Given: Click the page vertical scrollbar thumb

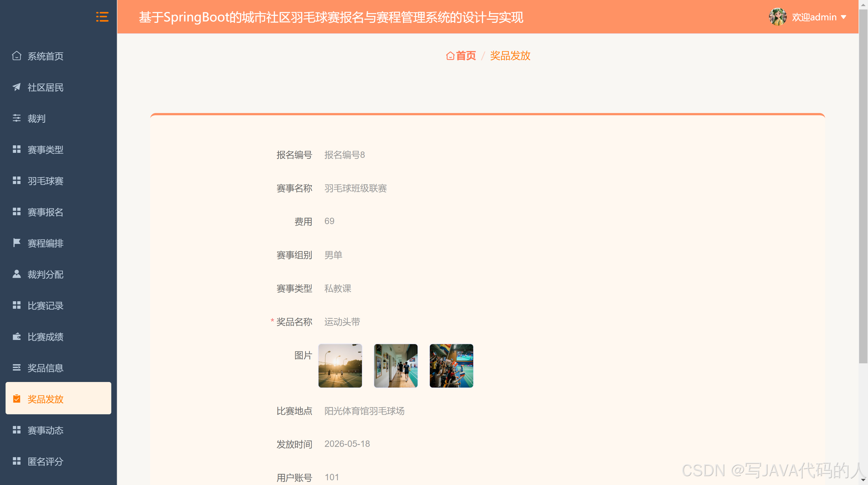Looking at the screenshot, I should pyautogui.click(x=863, y=187).
